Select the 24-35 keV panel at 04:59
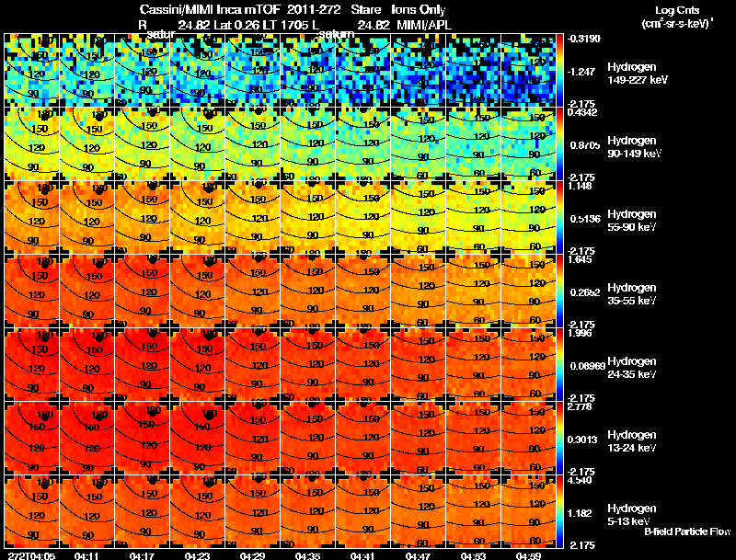The height and width of the screenshot is (560, 736). [528, 364]
